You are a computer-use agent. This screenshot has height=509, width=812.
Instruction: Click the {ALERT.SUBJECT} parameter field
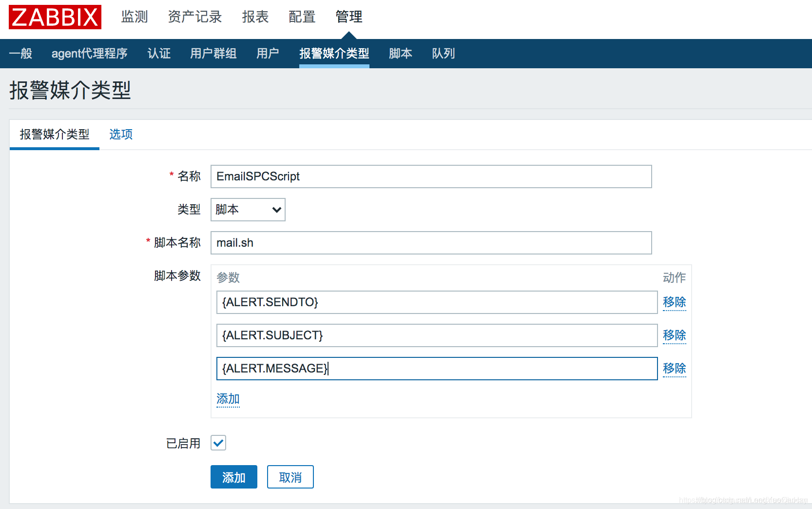437,335
